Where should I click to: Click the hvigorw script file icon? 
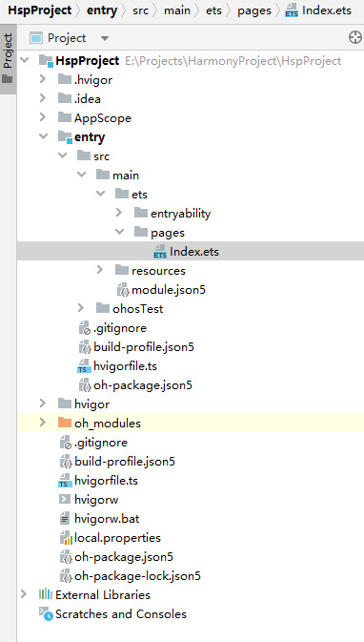pyautogui.click(x=65, y=500)
